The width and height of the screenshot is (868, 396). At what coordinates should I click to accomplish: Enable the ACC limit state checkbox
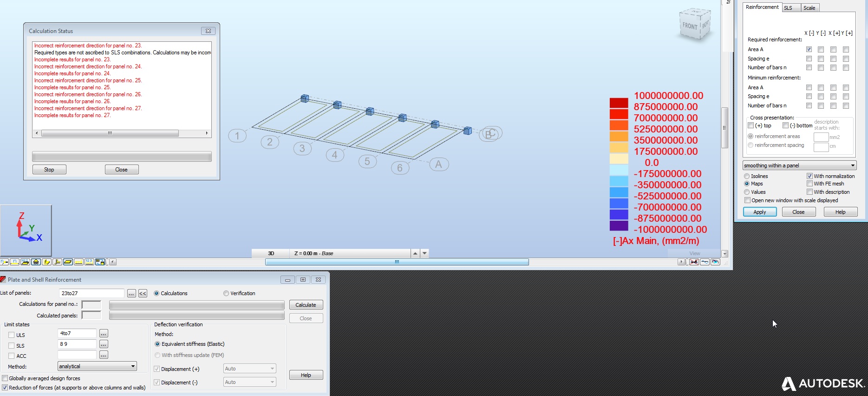[11, 356]
